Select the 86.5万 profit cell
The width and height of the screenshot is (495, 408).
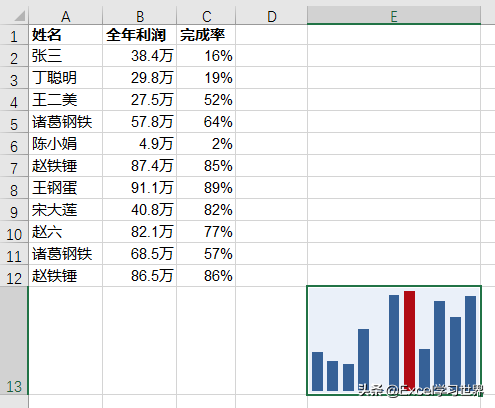point(140,276)
